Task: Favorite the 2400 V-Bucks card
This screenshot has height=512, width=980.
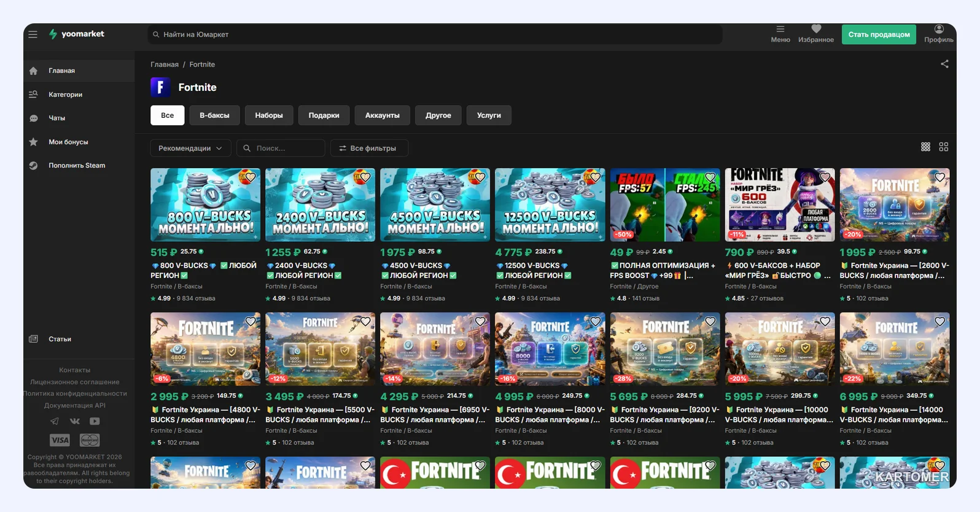Action: 365,177
